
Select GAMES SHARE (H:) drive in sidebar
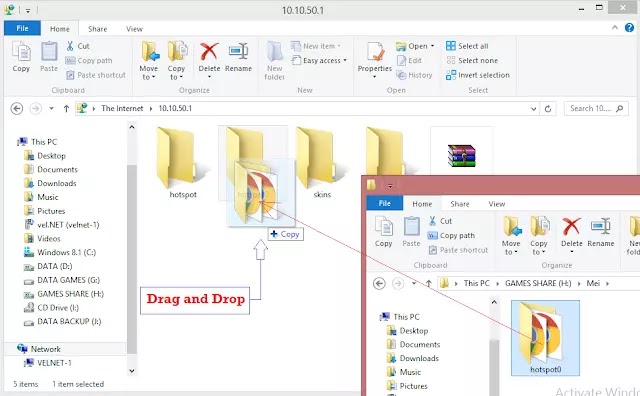point(64,294)
